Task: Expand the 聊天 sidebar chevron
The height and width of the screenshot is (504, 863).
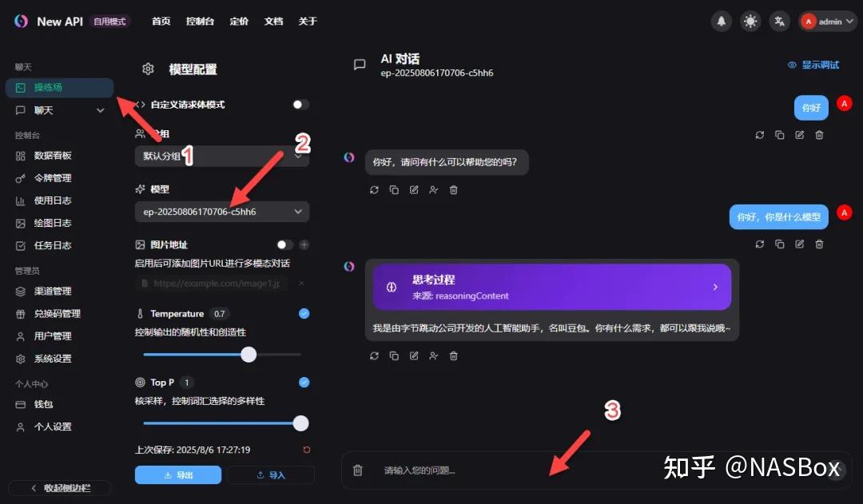Action: (100, 110)
